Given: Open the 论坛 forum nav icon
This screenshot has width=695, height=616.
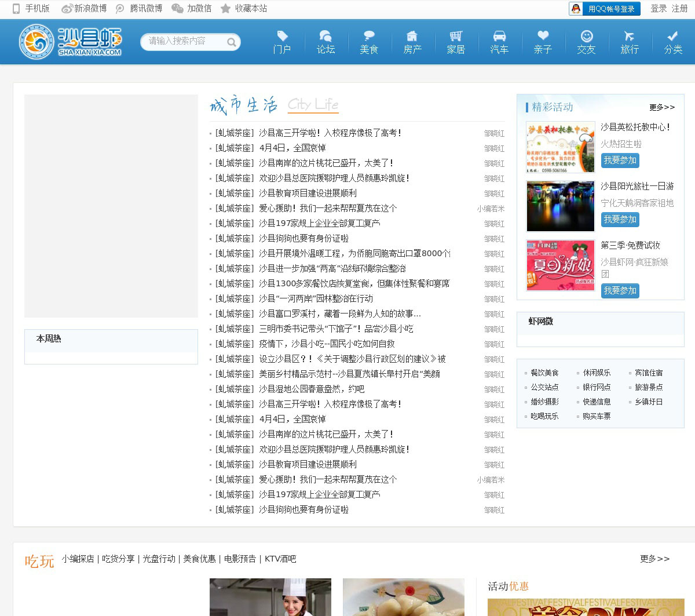Looking at the screenshot, I should point(325,37).
